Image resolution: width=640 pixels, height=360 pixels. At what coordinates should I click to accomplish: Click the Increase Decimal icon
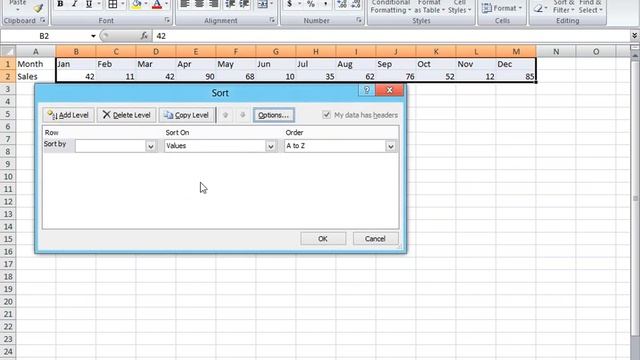[342, 4]
